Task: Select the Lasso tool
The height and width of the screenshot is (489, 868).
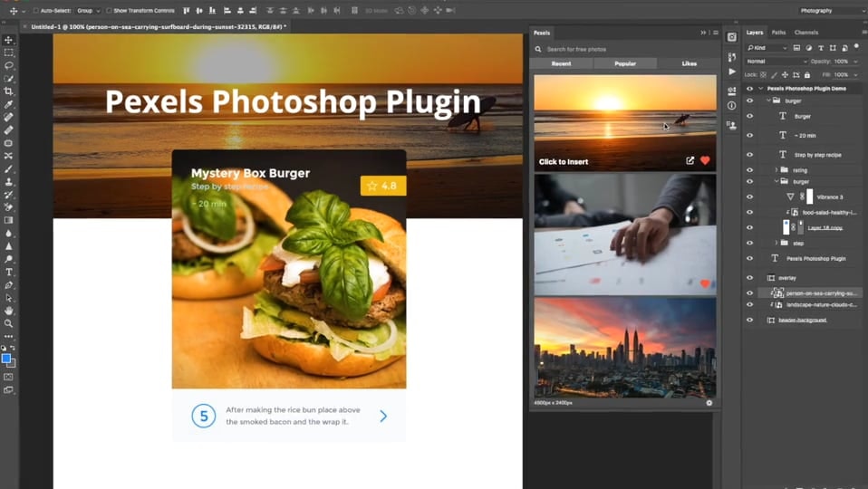Action: 9,65
